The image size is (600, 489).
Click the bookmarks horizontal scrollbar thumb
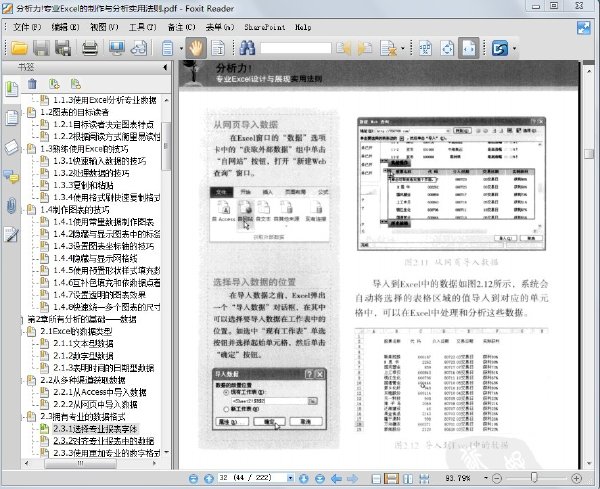(80, 463)
